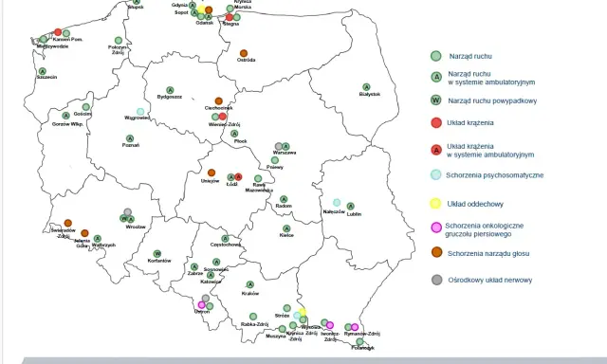Select the green marker above Polańczyk
The image size is (607, 364).
(x=359, y=341)
